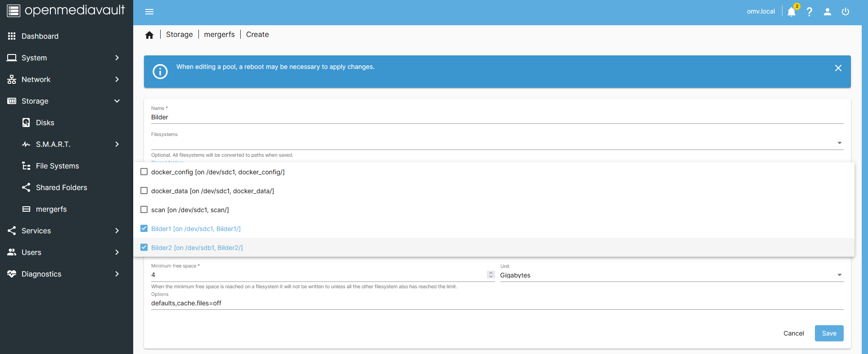Open the notifications bell
The width and height of the screenshot is (868, 354).
coord(792,12)
